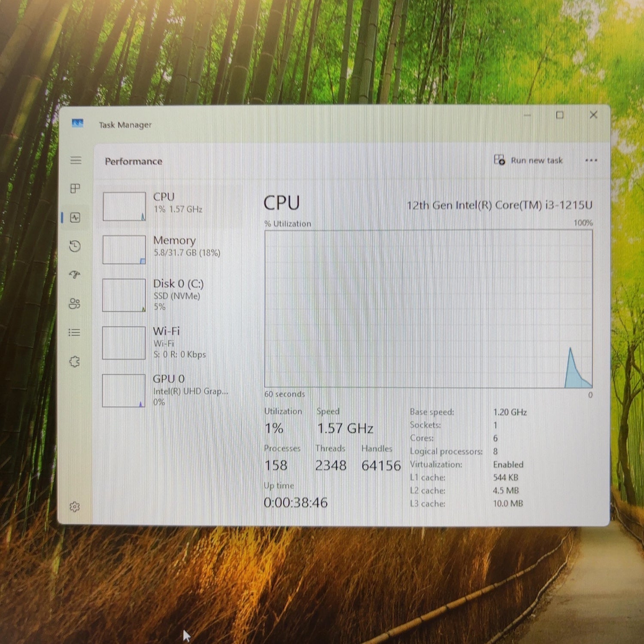Click the Virtualization Enabled value
Viewport: 644px width, 644px height.
[x=508, y=465]
